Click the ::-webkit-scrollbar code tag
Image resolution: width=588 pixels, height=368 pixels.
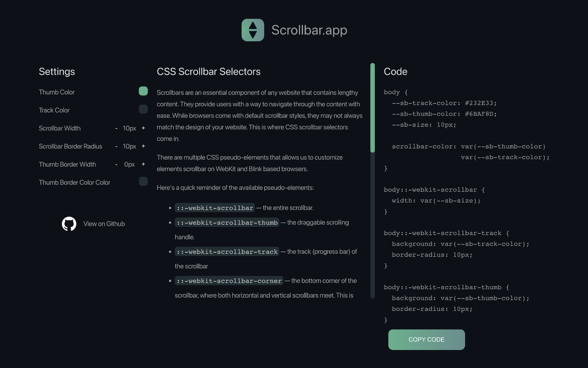point(215,208)
